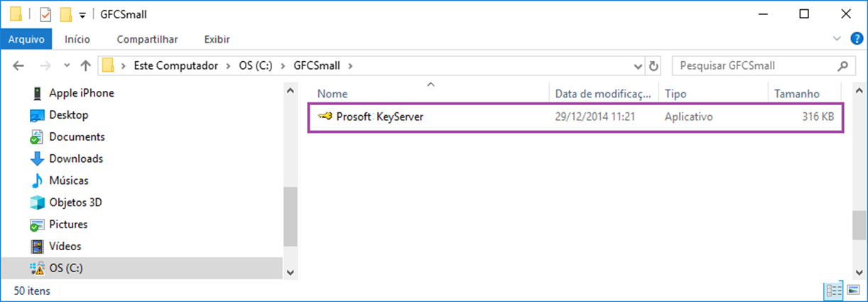Click the Help question mark icon
Screen dimensions: 868x302
click(x=857, y=39)
